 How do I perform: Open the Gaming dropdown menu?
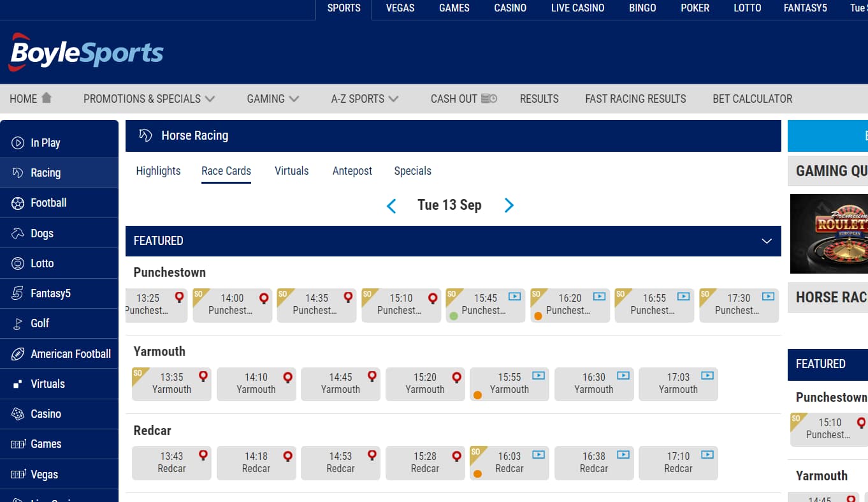pyautogui.click(x=273, y=99)
